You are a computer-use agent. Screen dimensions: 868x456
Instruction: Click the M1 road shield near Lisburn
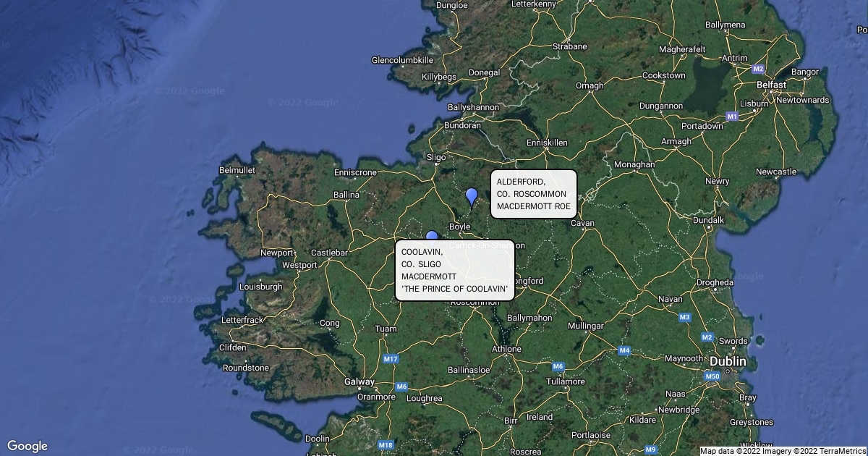732,116
